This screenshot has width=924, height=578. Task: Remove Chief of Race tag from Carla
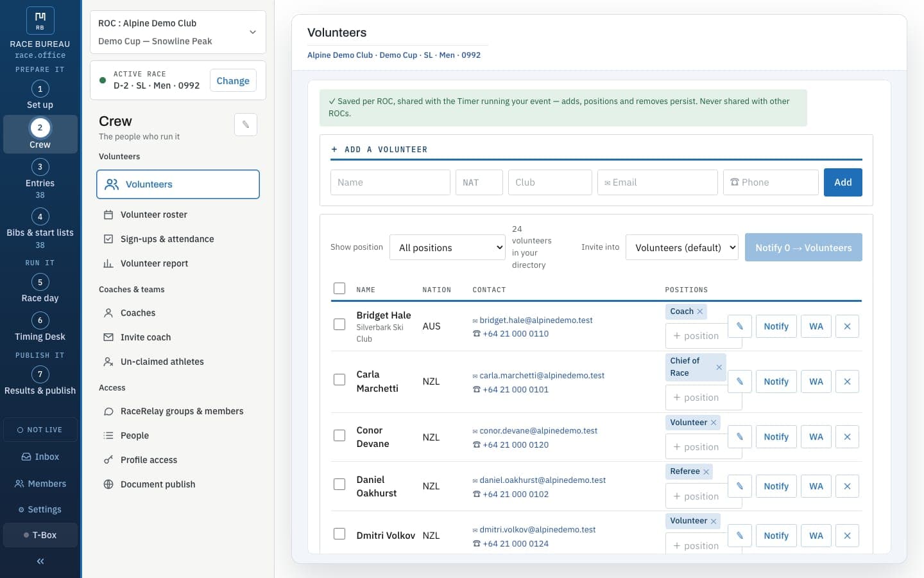coord(719,367)
